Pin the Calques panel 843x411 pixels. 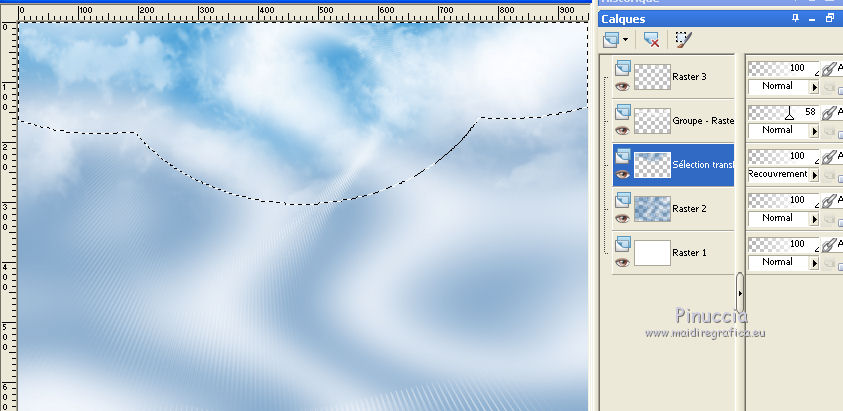(796, 18)
